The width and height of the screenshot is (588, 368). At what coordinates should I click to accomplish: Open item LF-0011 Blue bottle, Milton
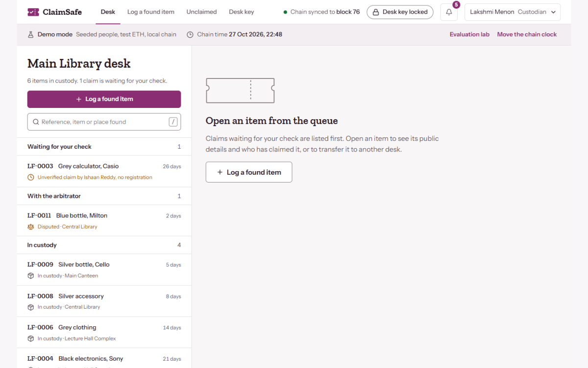pos(104,221)
